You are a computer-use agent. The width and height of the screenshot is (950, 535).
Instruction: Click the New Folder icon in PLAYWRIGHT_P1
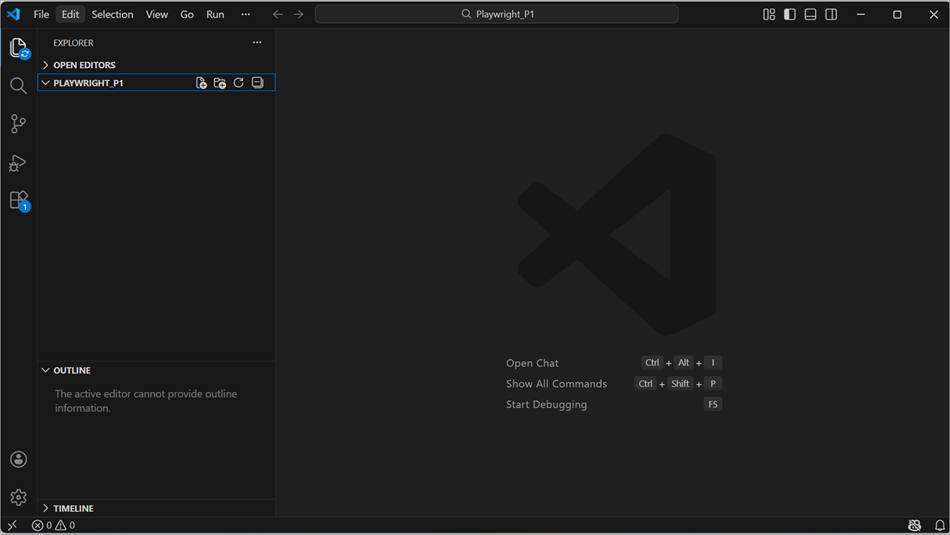(x=220, y=83)
